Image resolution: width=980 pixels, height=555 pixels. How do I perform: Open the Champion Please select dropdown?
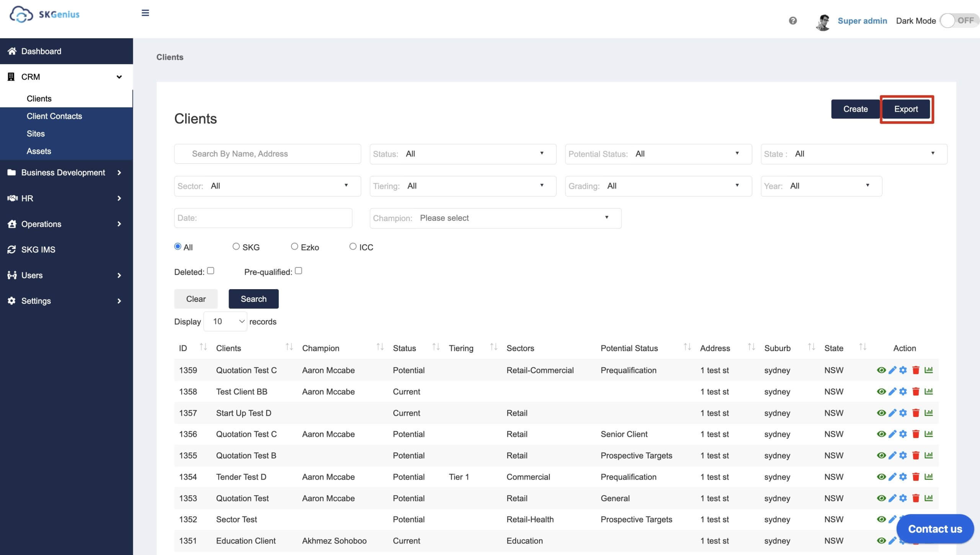pos(495,218)
